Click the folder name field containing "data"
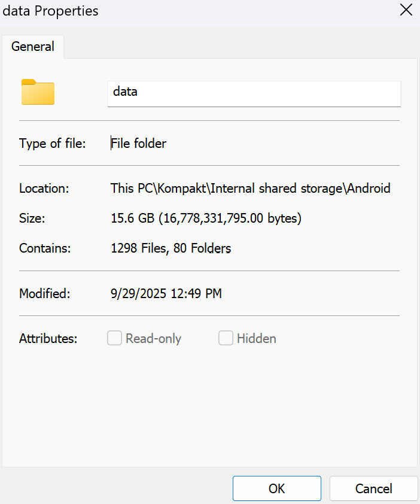Screen dimensions: 420x504 (x=254, y=93)
